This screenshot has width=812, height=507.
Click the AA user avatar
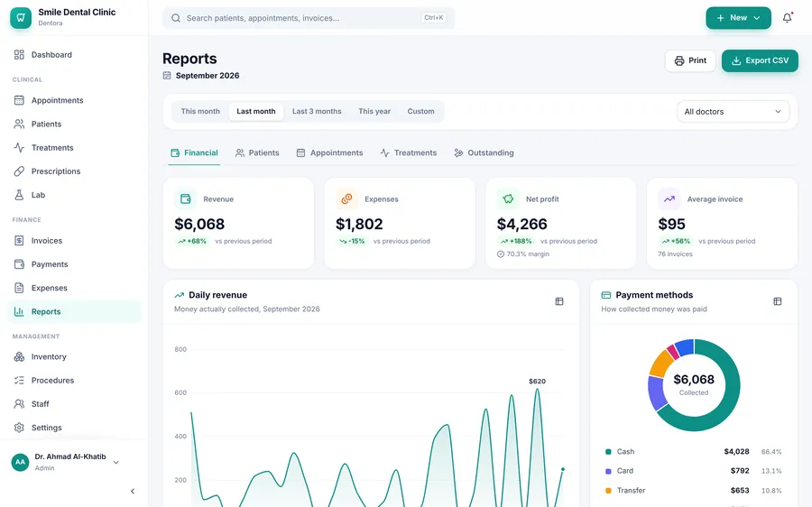[x=20, y=462]
